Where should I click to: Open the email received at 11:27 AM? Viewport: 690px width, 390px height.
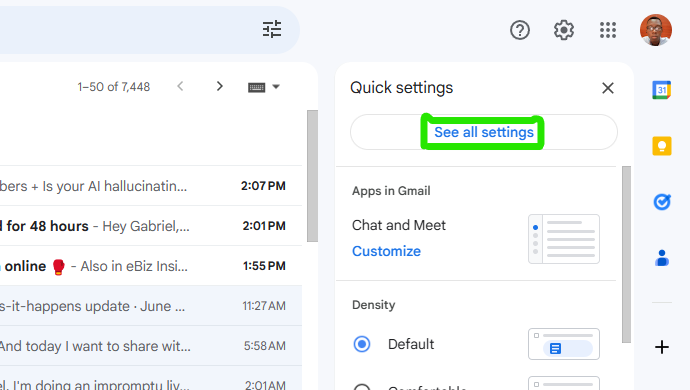coord(151,306)
